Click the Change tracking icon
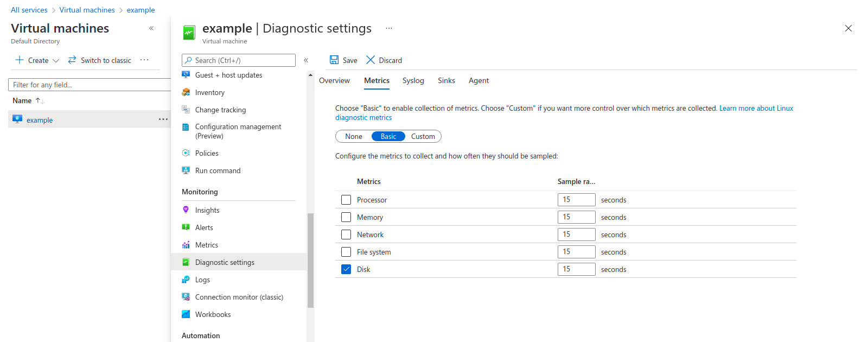This screenshot has width=868, height=342. pyautogui.click(x=186, y=110)
